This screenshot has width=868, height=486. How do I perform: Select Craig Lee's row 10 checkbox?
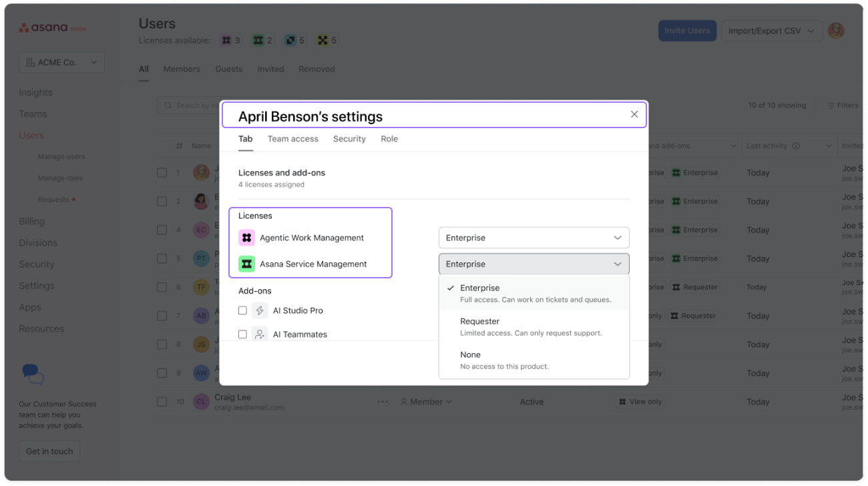pos(162,402)
